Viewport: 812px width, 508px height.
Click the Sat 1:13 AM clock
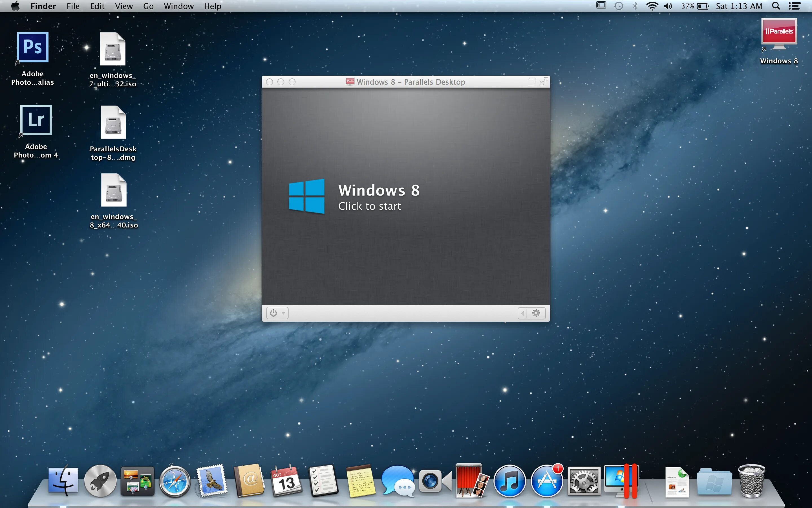[x=739, y=6]
